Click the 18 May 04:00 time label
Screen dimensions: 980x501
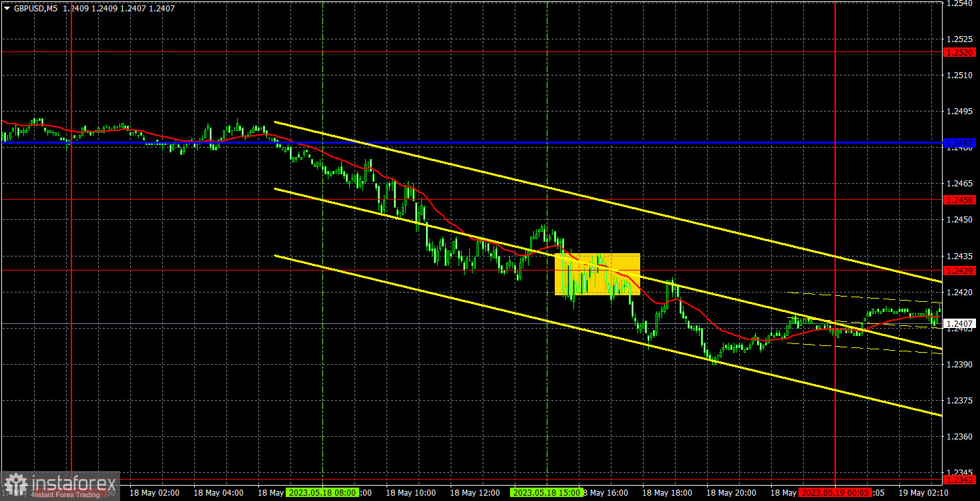(218, 493)
